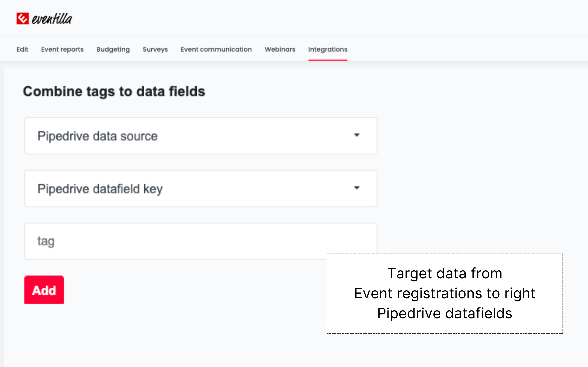Open the Edit tab
Screen dimensions: 588x367
(x=22, y=49)
